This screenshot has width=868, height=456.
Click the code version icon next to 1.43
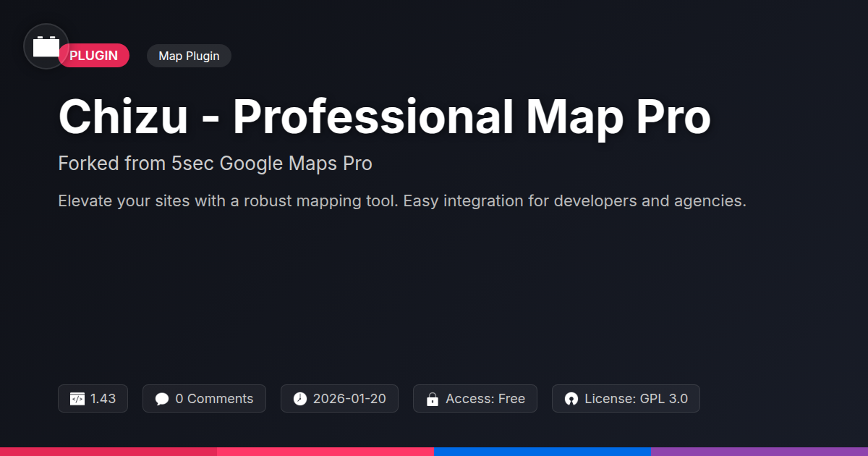pos(77,399)
